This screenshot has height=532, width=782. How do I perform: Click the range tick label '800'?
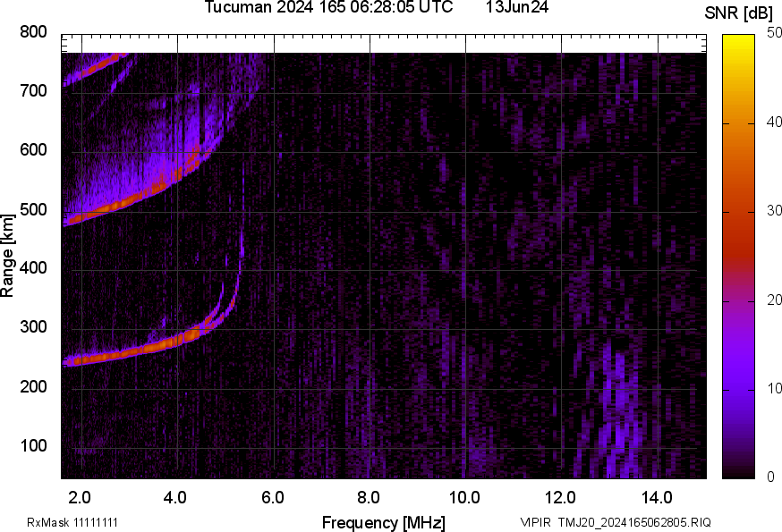[x=33, y=32]
